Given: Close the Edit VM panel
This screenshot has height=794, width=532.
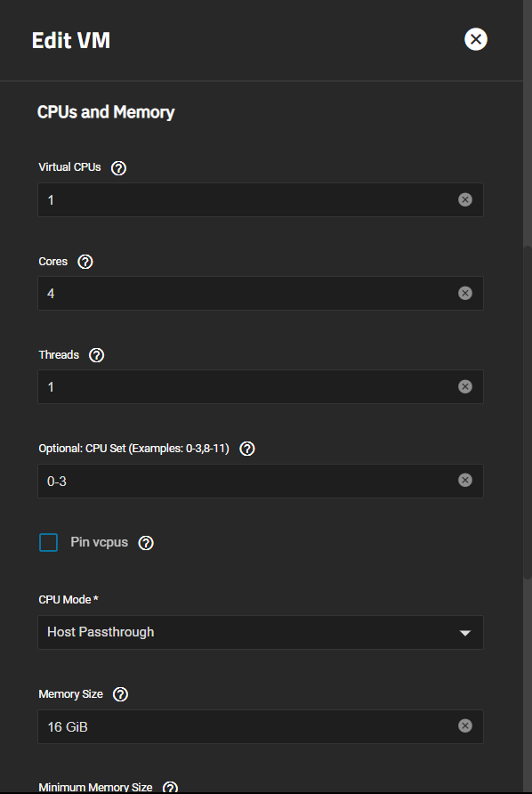Looking at the screenshot, I should pos(476,39).
